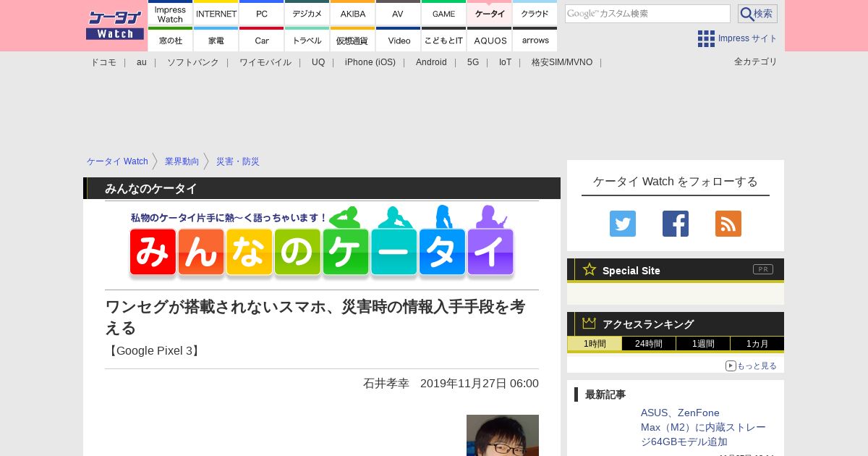Select the 1時間 ranking tab
This screenshot has width=868, height=456.
pos(595,344)
